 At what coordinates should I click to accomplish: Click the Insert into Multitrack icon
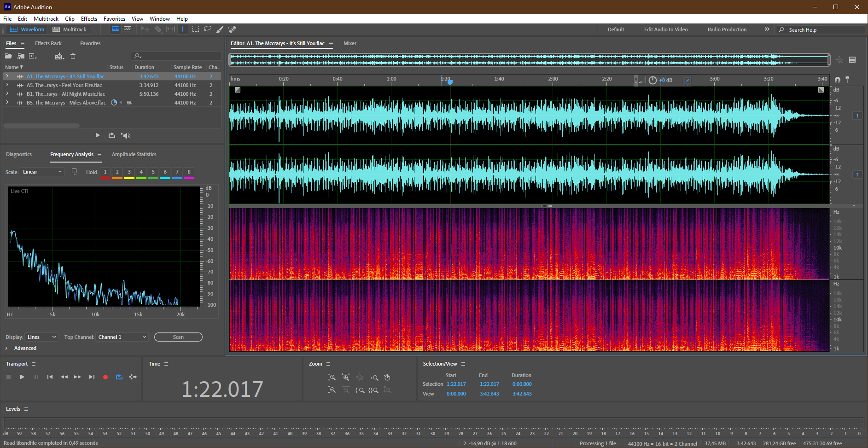(x=59, y=56)
